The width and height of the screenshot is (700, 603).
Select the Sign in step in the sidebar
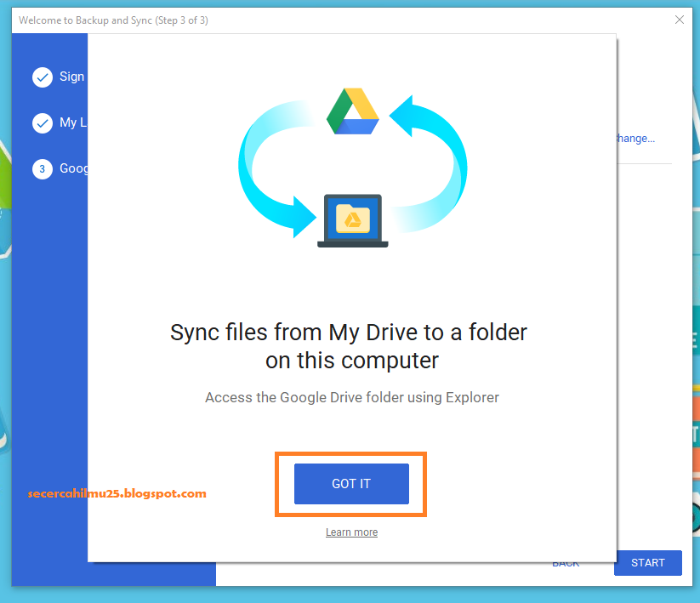pyautogui.click(x=72, y=77)
